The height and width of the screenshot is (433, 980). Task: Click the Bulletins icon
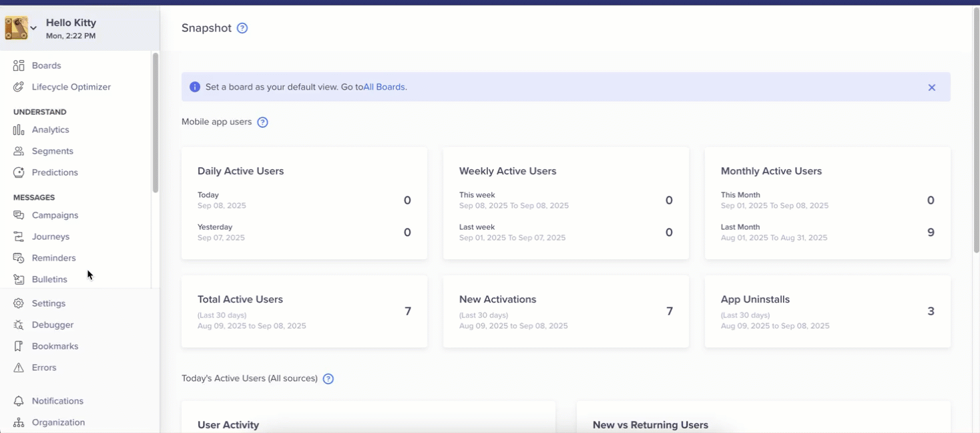point(19,279)
